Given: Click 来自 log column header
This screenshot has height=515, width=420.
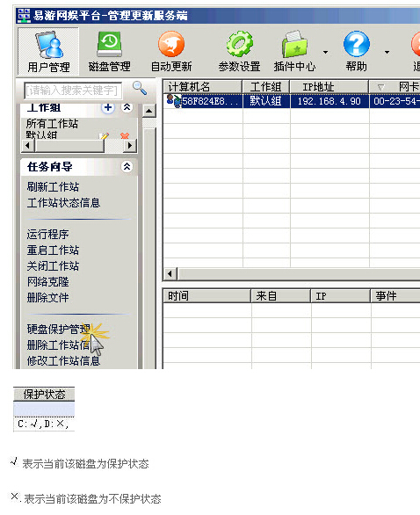Looking at the screenshot, I should tap(281, 296).
